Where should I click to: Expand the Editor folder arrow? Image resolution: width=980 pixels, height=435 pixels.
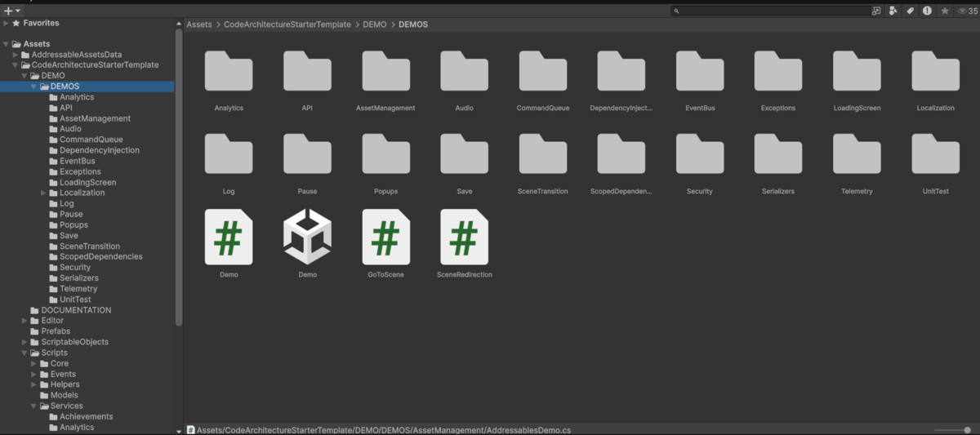(24, 321)
